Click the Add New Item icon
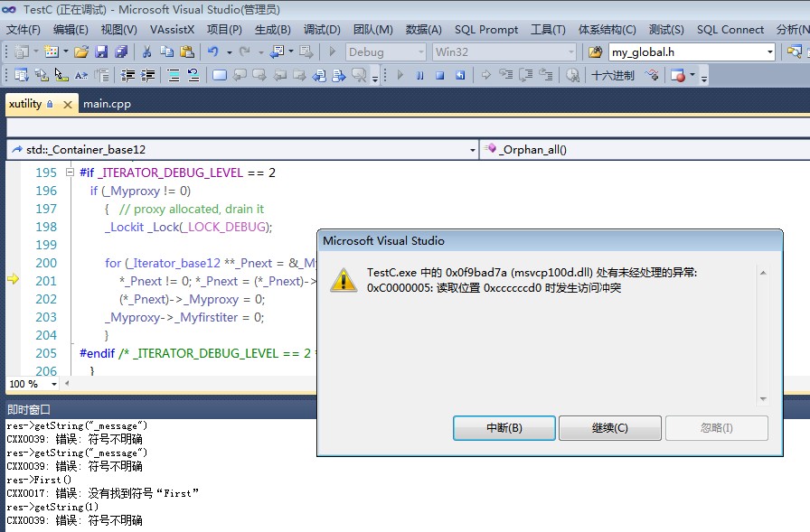 point(52,51)
